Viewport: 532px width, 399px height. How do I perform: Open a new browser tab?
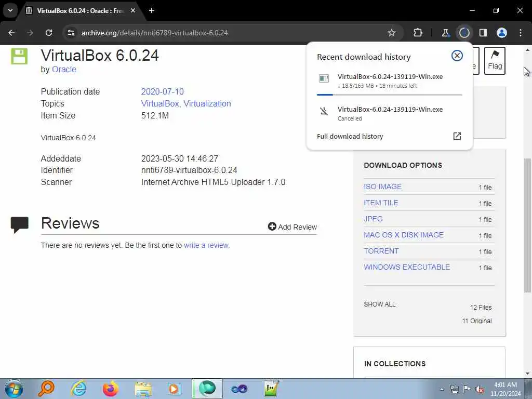coord(152,10)
